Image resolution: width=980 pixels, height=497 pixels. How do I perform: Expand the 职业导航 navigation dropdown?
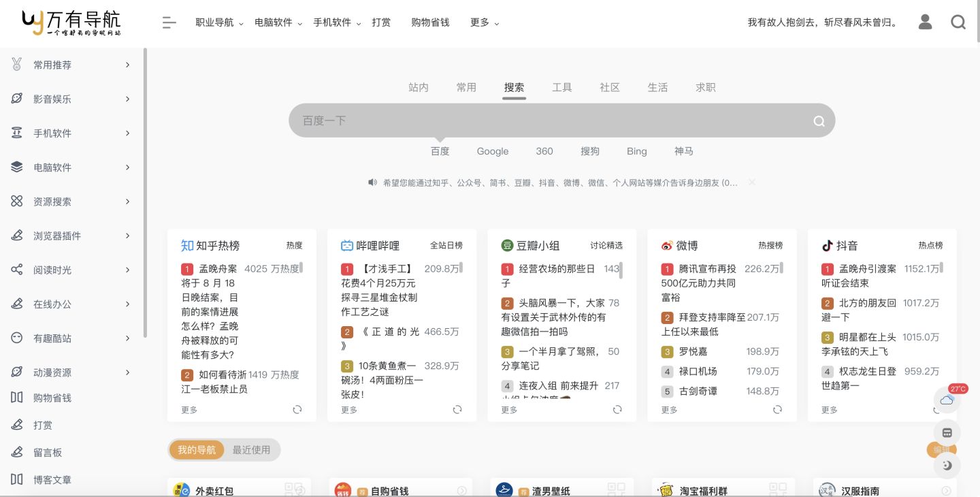[x=214, y=22]
